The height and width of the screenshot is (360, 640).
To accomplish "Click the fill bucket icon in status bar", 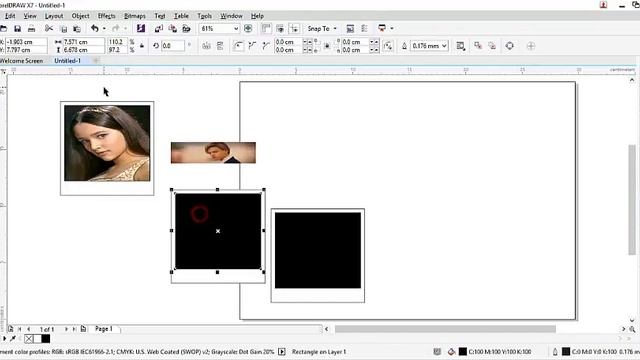I will 451,351.
